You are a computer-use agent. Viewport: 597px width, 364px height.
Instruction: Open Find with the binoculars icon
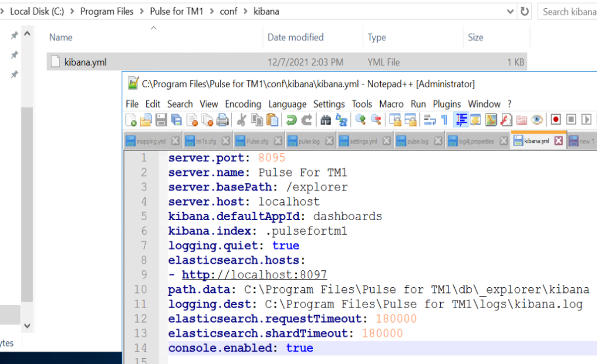tap(326, 120)
